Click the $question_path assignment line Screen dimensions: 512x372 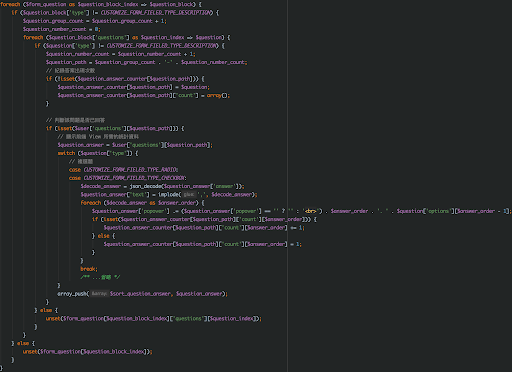click(147, 62)
